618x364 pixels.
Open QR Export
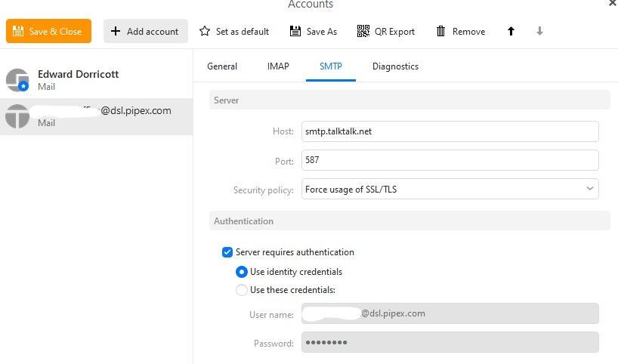point(386,32)
